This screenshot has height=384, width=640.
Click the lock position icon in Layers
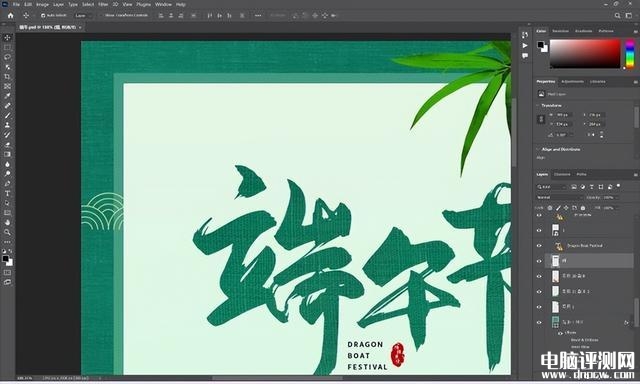[566, 208]
